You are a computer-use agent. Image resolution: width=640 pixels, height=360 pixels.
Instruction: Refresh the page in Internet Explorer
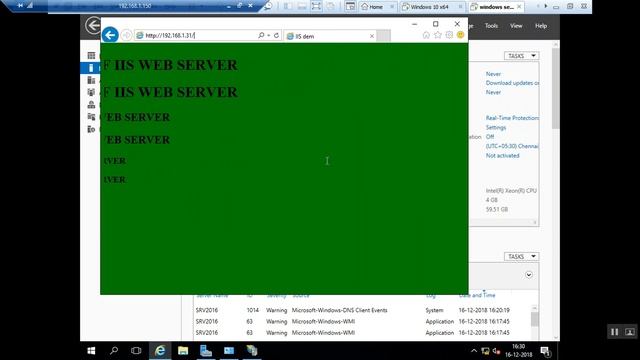click(x=276, y=36)
